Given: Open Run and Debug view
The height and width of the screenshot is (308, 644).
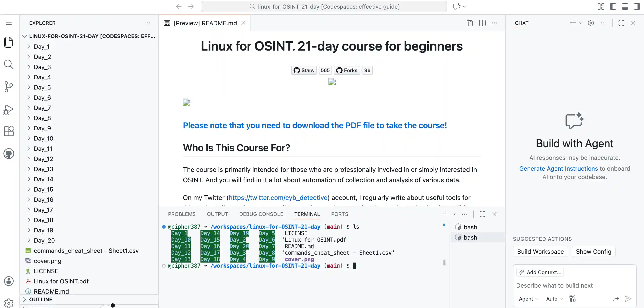Looking at the screenshot, I should point(9,109).
